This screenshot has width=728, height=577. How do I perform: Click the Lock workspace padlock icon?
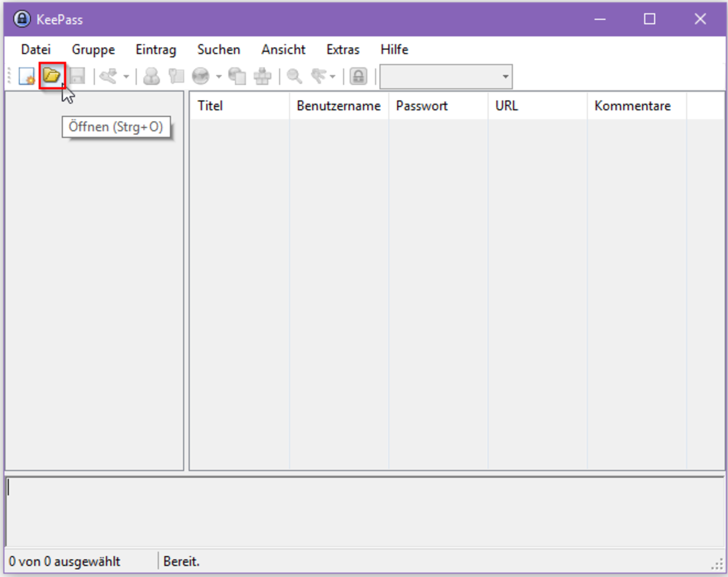point(358,76)
